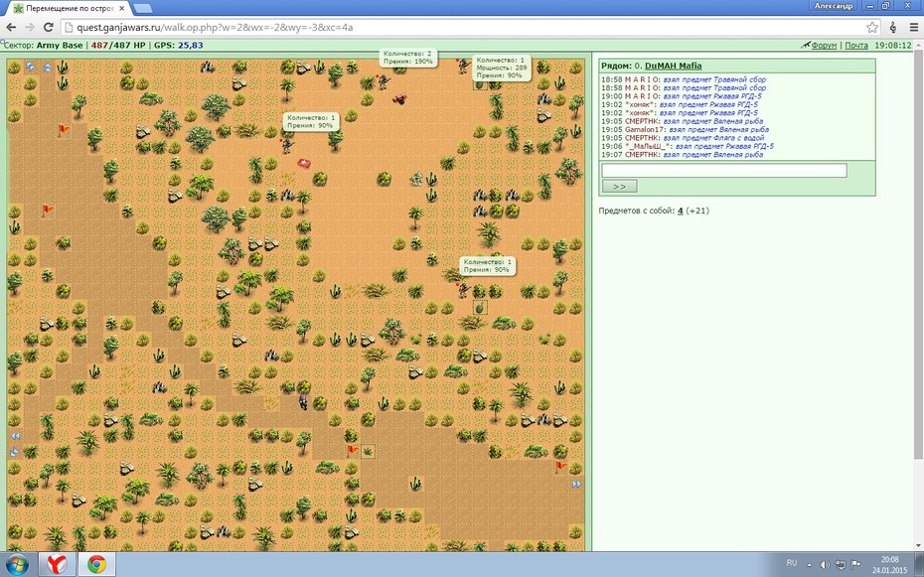
Task: Click the 487/487 HP indicator
Action: click(118, 46)
